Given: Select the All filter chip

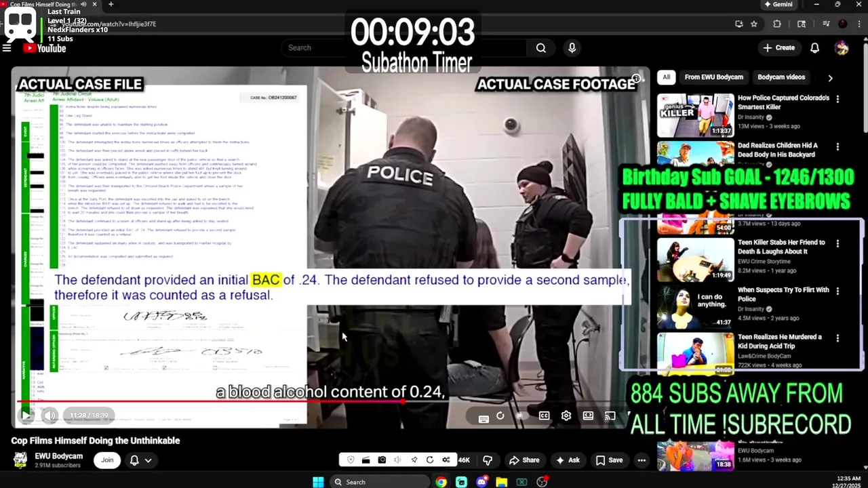Looking at the screenshot, I should click(x=666, y=77).
